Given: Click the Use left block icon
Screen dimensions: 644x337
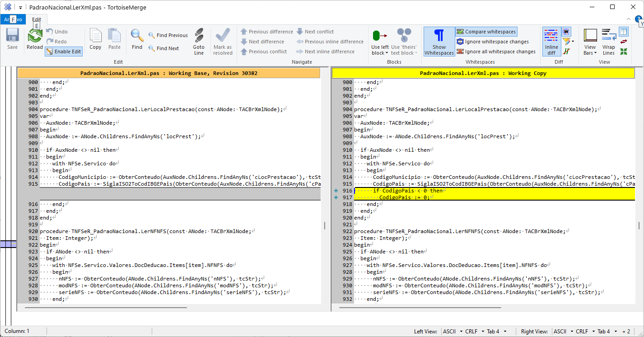Looking at the screenshot, I should coord(380,35).
